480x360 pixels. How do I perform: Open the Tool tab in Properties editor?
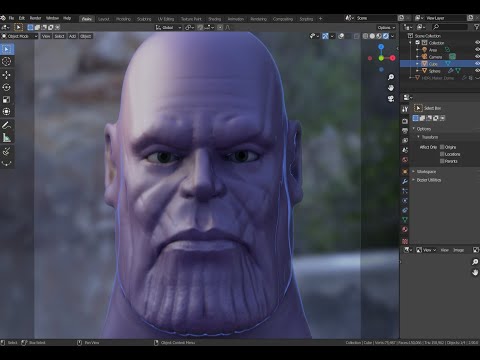[405, 109]
